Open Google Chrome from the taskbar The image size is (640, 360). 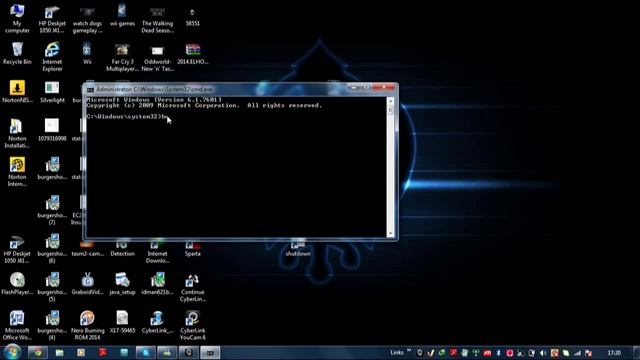38,353
